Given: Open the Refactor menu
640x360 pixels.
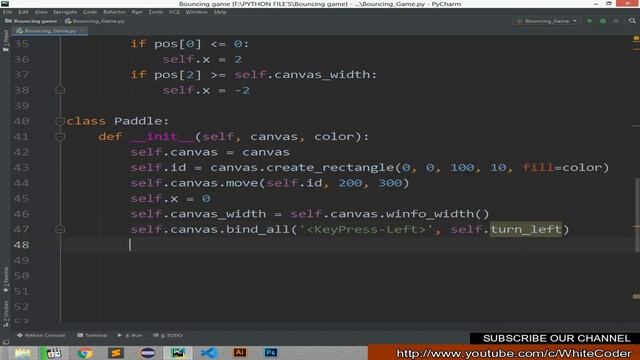Looking at the screenshot, I should pyautogui.click(x=114, y=12).
